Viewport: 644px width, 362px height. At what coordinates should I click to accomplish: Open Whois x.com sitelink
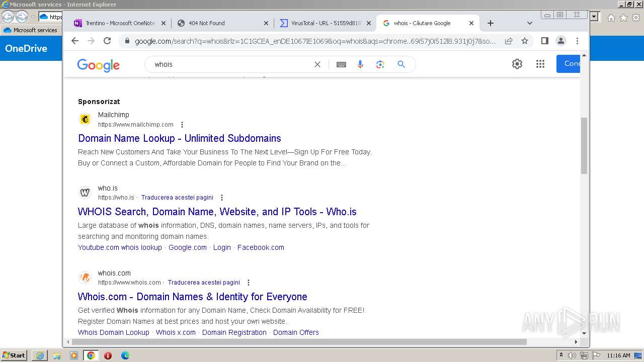click(x=176, y=332)
